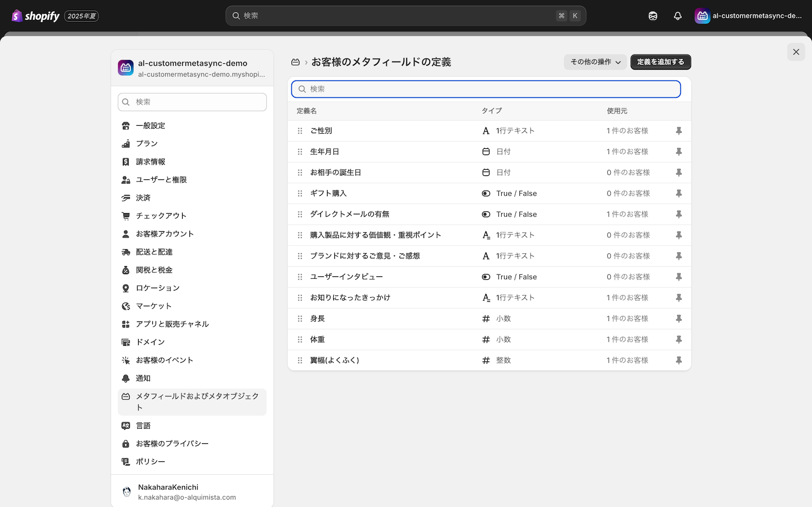Click the Shopify logo in the top bar
The image size is (812, 507).
(36, 16)
